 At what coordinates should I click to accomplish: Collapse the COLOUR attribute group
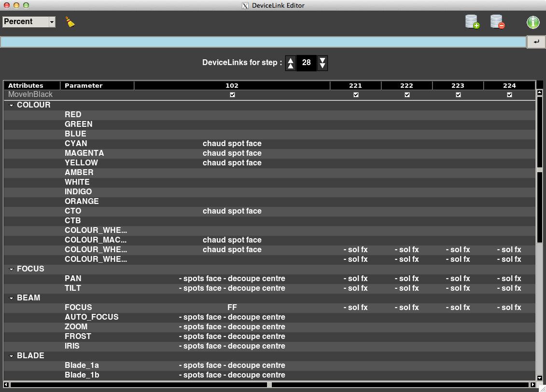coord(12,105)
